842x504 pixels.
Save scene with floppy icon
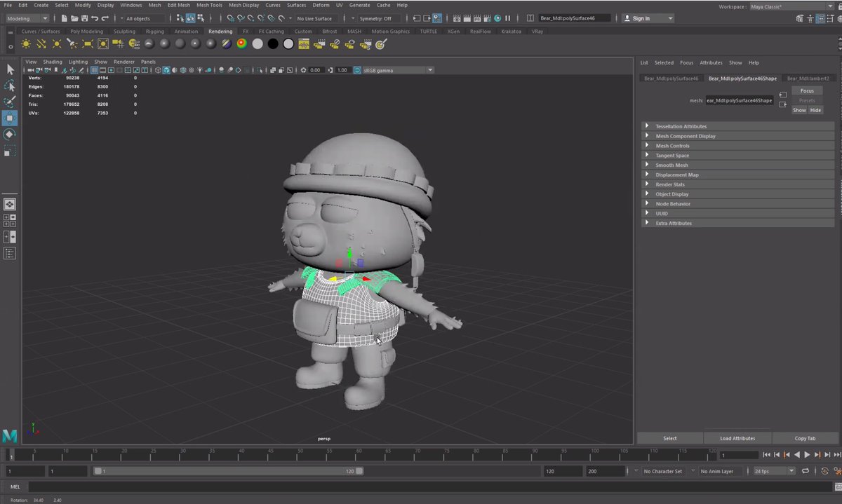[x=84, y=18]
